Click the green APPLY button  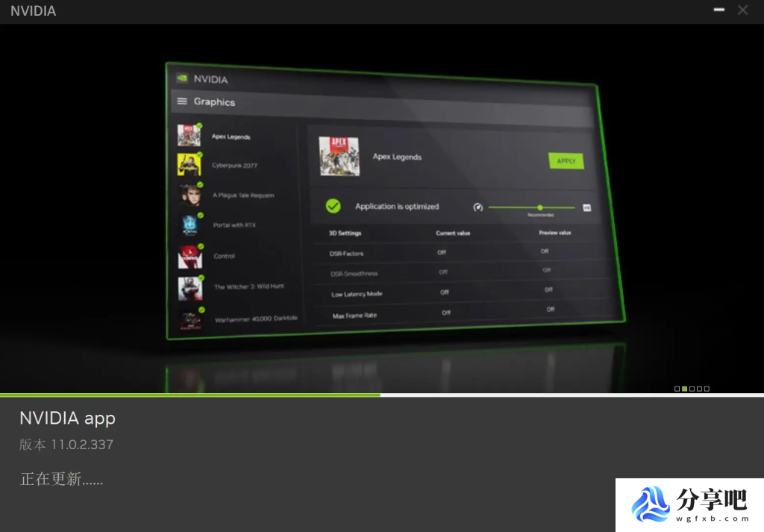[x=566, y=160]
